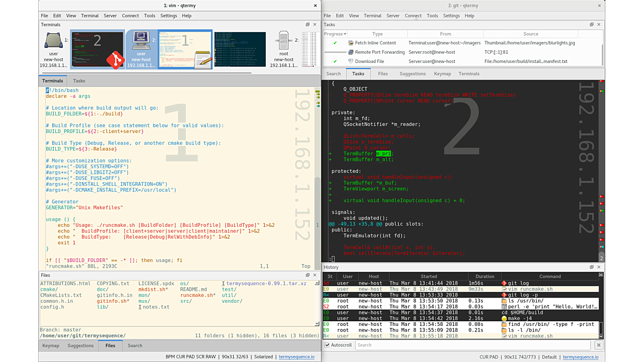
Task: Switch to Keymap tab below Files panel
Action: (x=51, y=345)
